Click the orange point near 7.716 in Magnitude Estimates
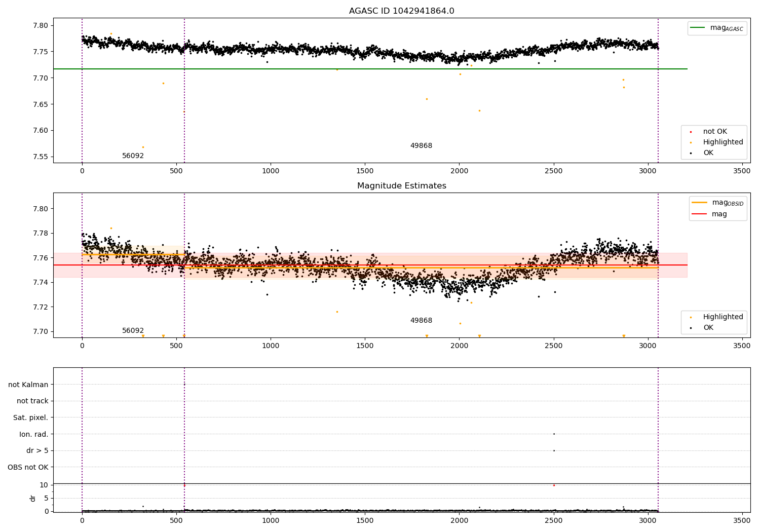 337,312
